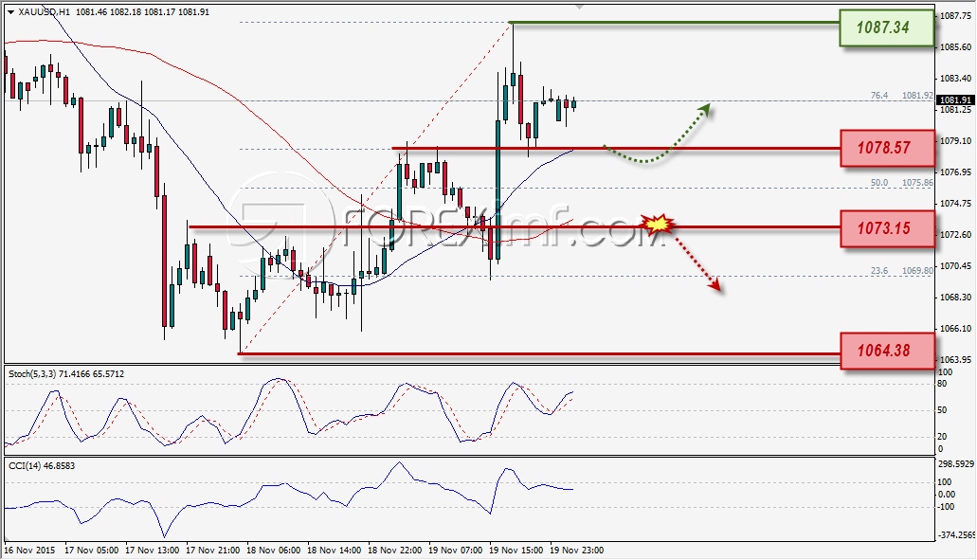Select the 23.6 Fibonacci level label

[x=879, y=271]
